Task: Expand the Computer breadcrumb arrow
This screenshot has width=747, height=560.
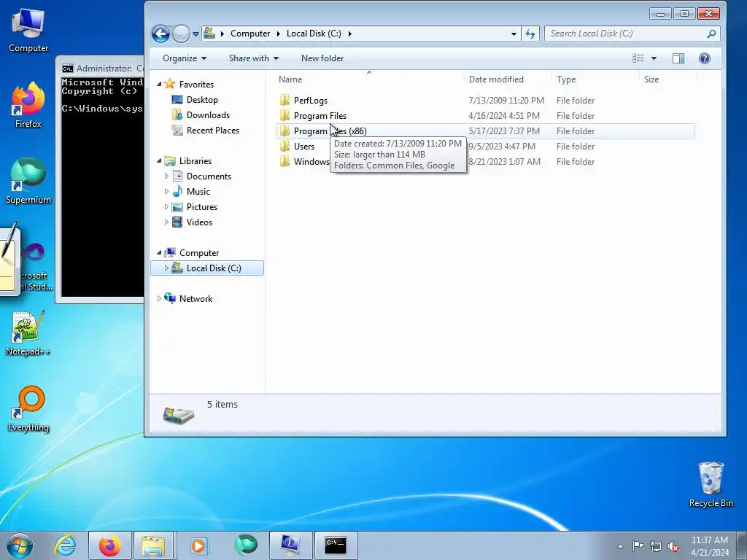Action: [278, 34]
